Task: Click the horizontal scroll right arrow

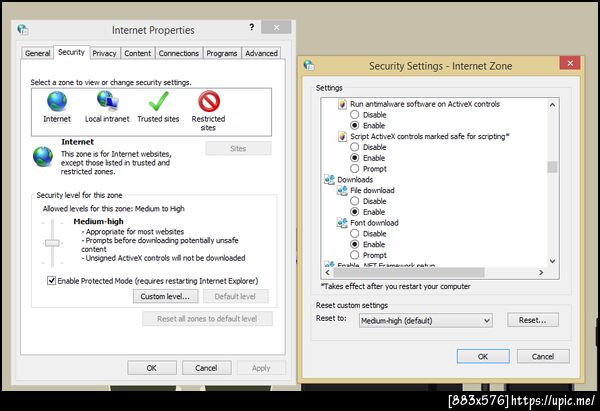Action: 541,272
